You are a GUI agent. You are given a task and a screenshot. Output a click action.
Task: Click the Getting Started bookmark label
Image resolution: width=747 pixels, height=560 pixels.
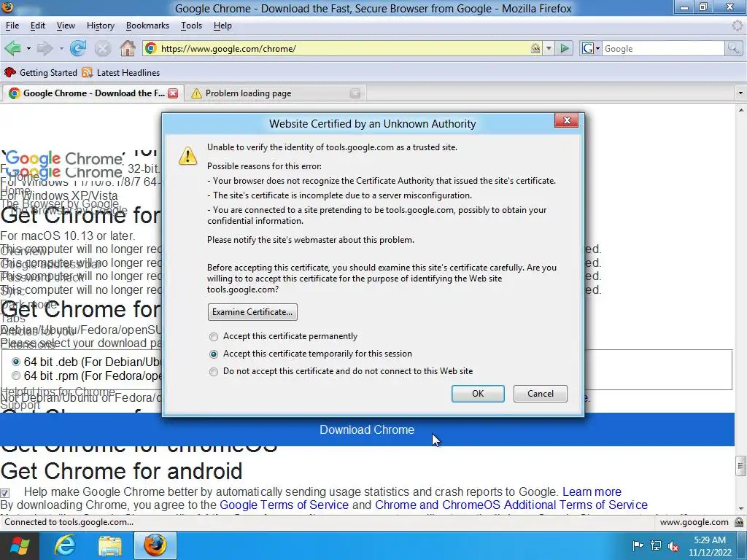(x=48, y=73)
